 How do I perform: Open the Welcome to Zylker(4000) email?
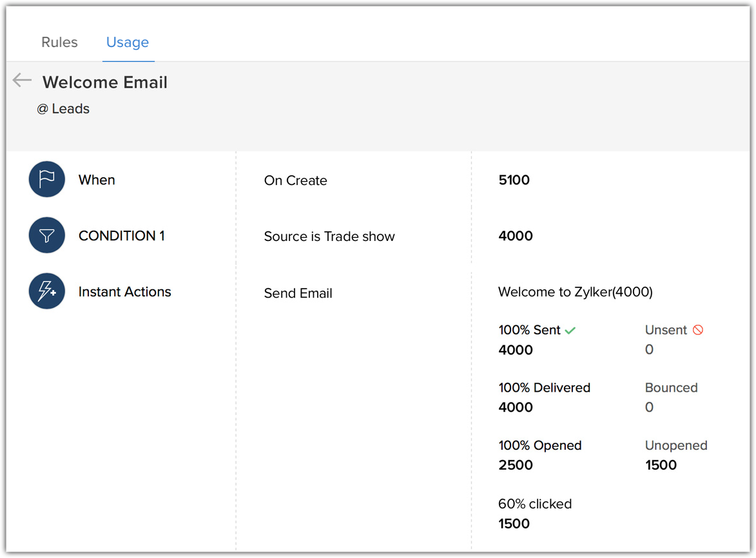tap(575, 292)
